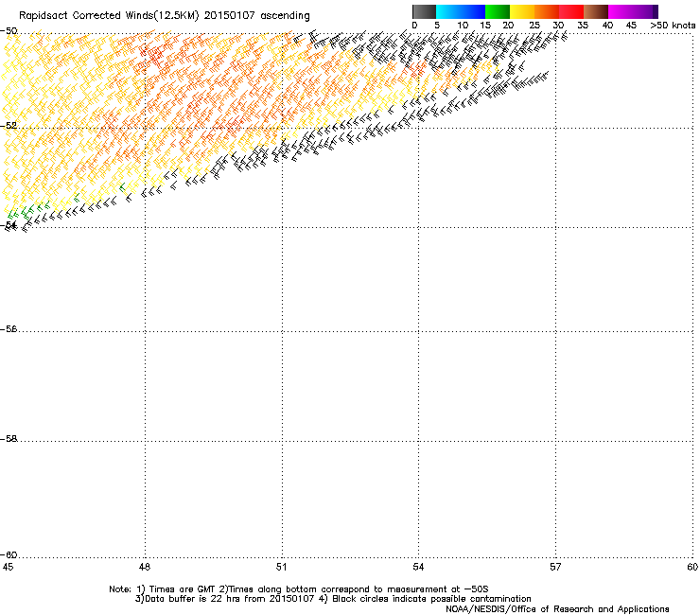Click the magenta 40-50 knots legend segment
Screen dimensions: 700x615
(630, 11)
